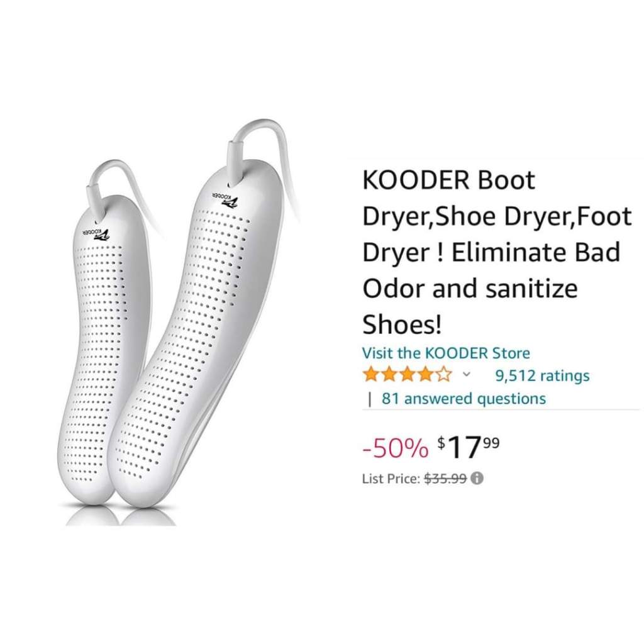The image size is (644, 644).
Task: View the 81 answered questions
Action: point(464,398)
